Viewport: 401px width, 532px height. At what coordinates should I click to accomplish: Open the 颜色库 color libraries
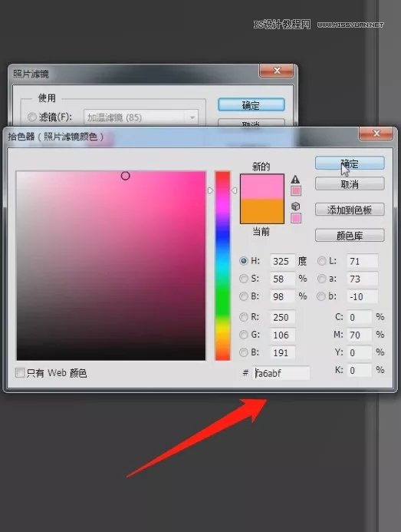coord(350,235)
